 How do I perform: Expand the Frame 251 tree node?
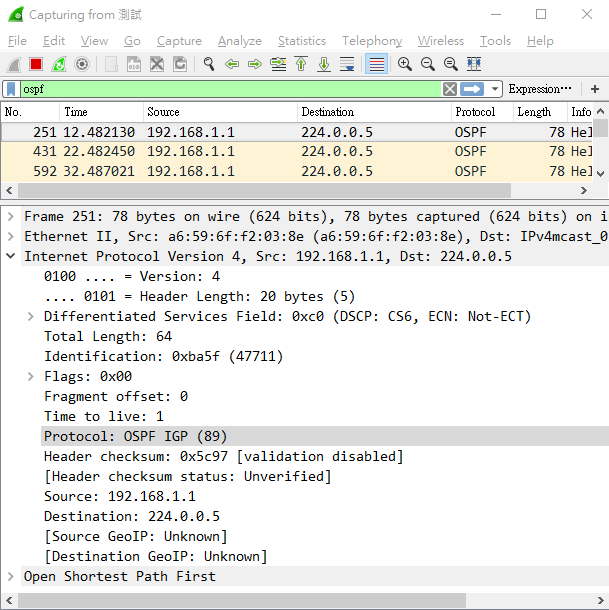(x=11, y=216)
